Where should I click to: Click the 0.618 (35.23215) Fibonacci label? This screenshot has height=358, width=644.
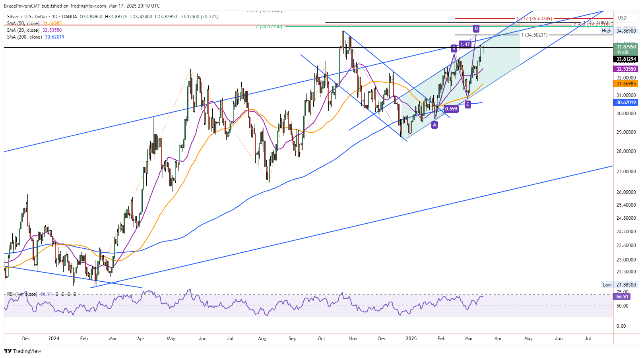(592, 25)
